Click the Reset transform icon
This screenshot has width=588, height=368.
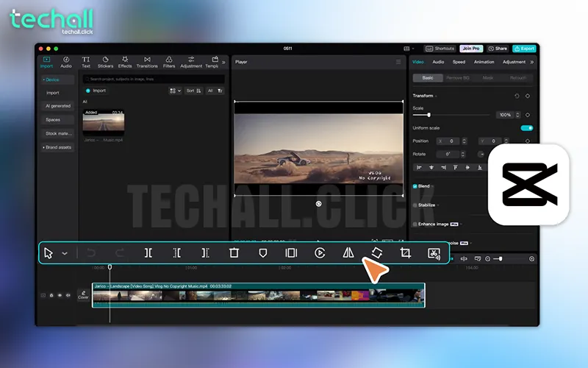coord(517,96)
